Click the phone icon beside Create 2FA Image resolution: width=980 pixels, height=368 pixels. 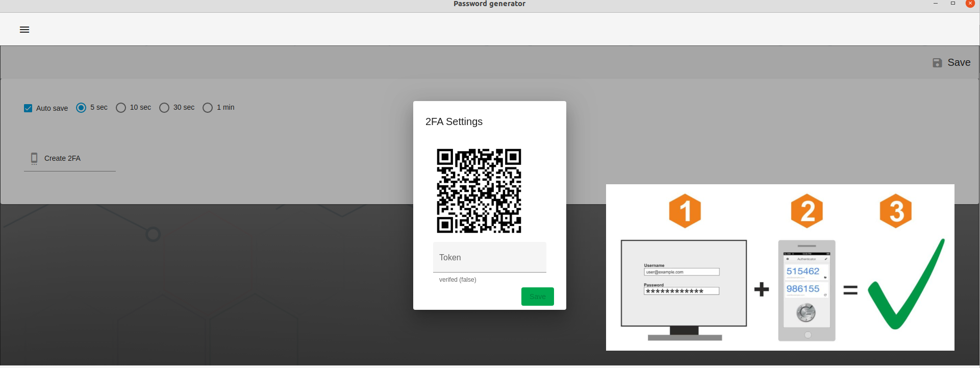point(34,159)
